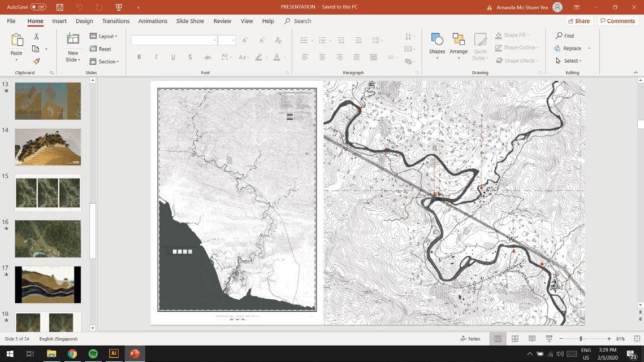Click the Search box in ribbon
Viewport: 644px width, 362px height.
[298, 21]
